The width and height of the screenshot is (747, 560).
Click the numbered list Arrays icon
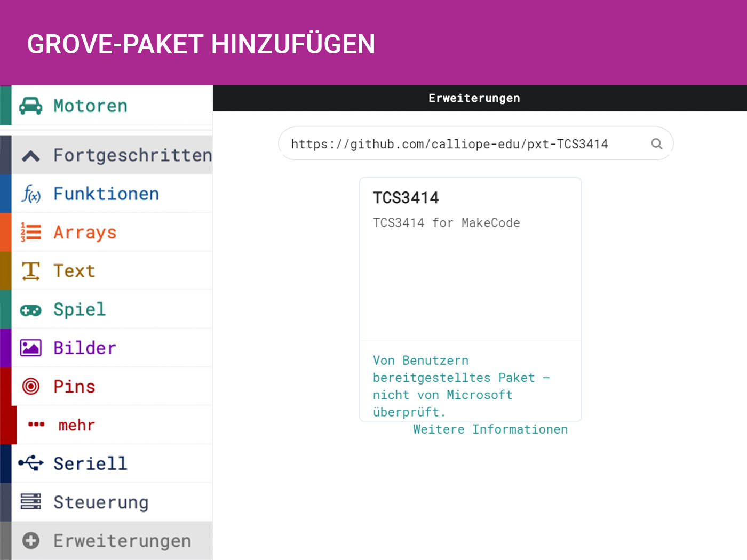(31, 233)
